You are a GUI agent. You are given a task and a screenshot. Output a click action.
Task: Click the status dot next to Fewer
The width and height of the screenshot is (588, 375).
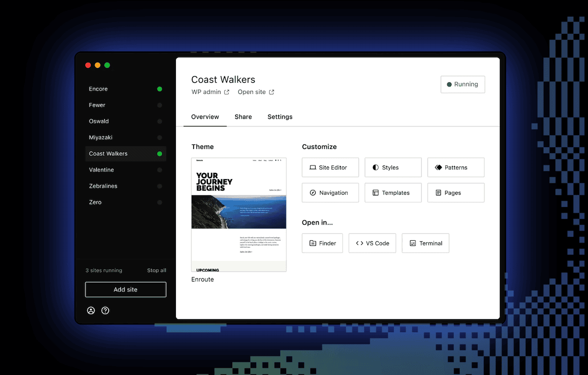(x=159, y=105)
